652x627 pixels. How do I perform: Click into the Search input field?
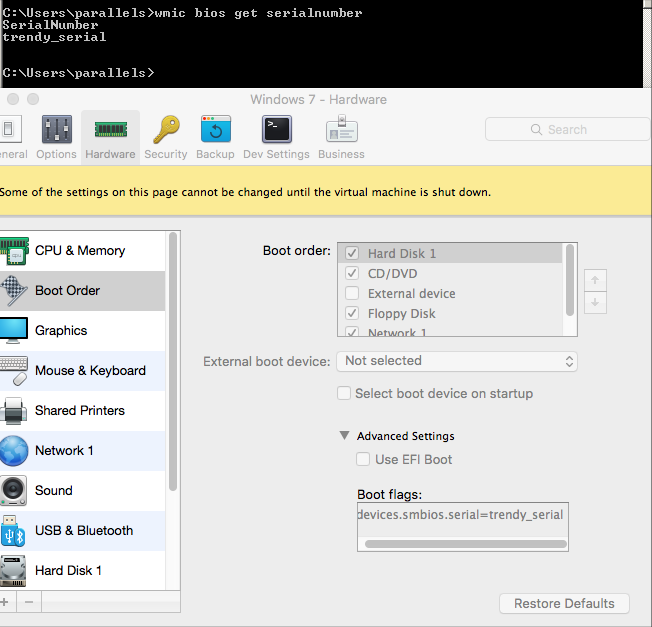tap(568, 129)
